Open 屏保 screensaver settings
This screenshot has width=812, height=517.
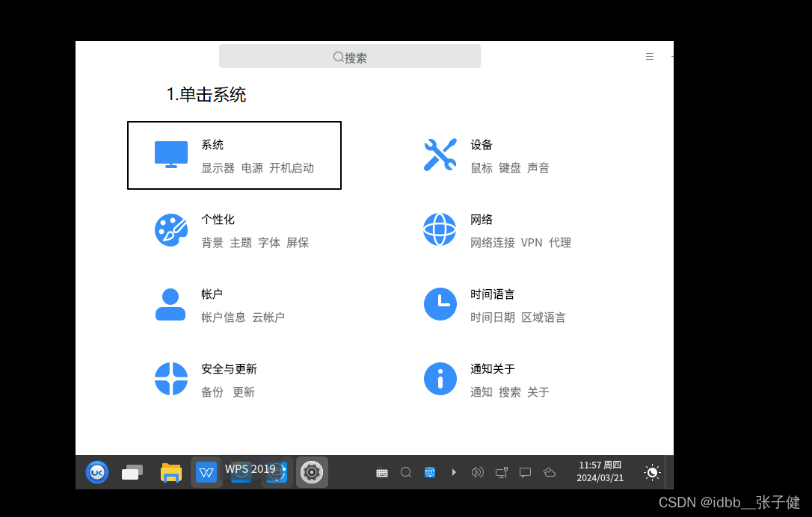point(298,243)
